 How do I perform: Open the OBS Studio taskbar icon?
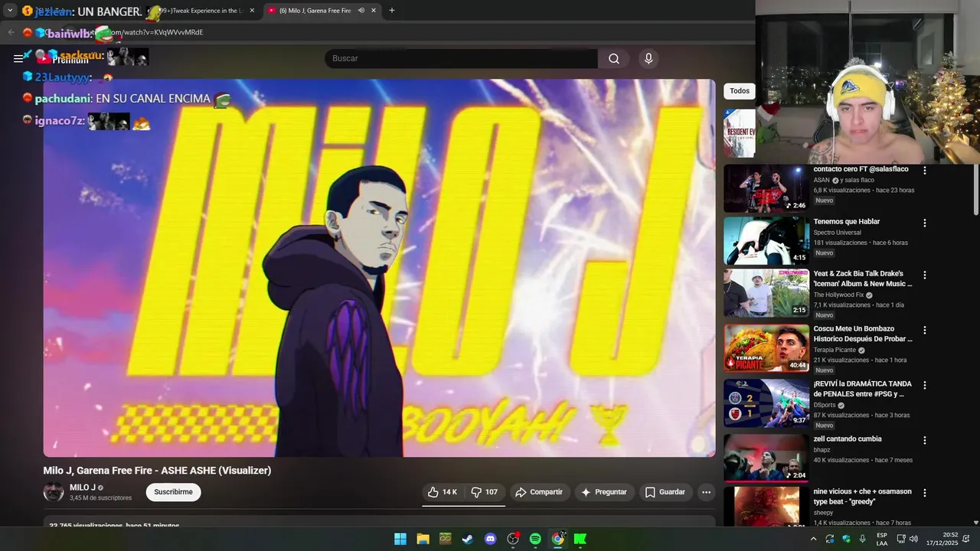(513, 539)
